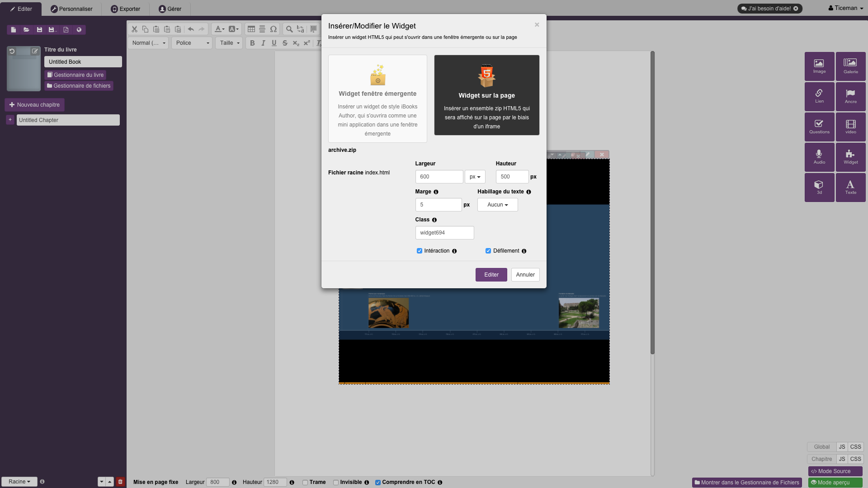The height and width of the screenshot is (488, 868).
Task: Open the Image insert tool
Action: (819, 66)
